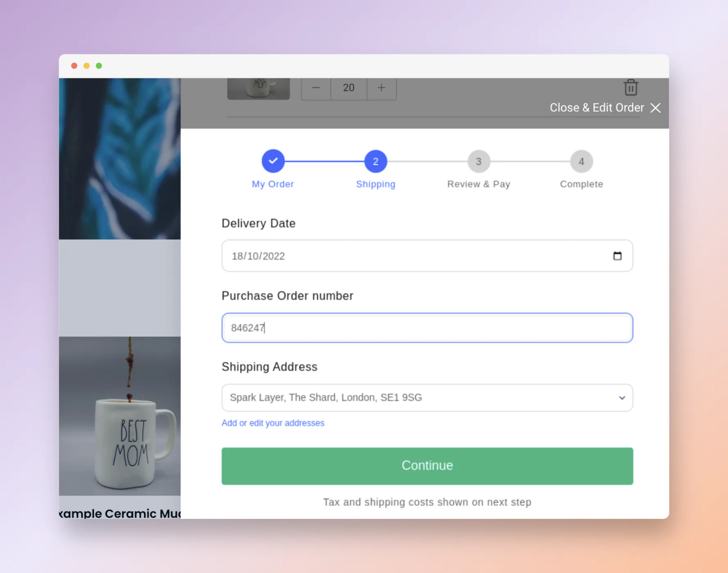Screen dimensions: 728x573
Task: Click the 'Review & Pay' step label
Action: [x=479, y=184]
